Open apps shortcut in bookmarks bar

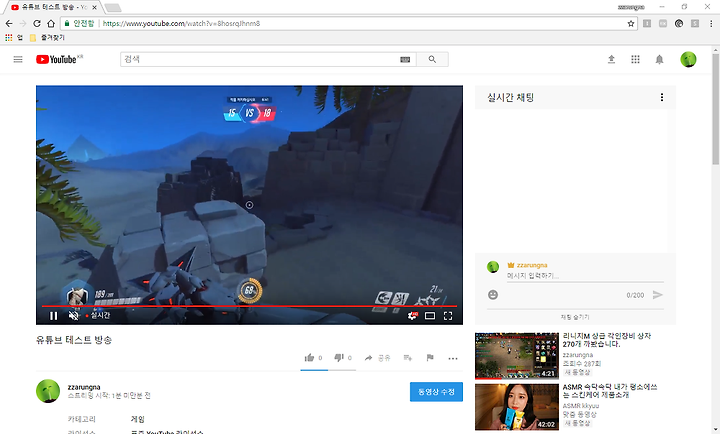(x=14, y=38)
